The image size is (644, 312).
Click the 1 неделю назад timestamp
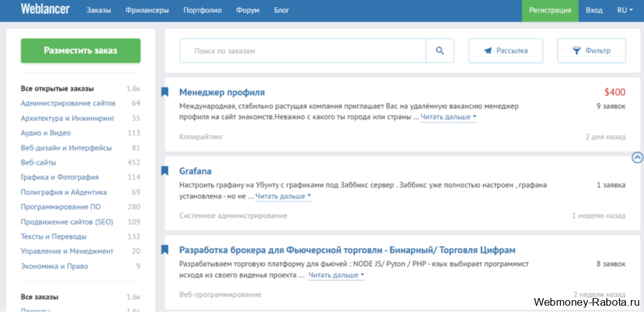599,216
